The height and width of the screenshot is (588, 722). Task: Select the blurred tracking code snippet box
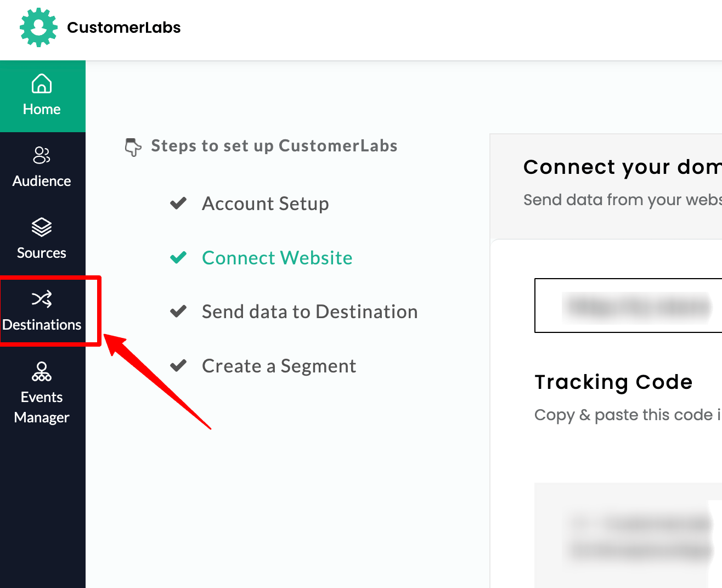click(x=628, y=535)
